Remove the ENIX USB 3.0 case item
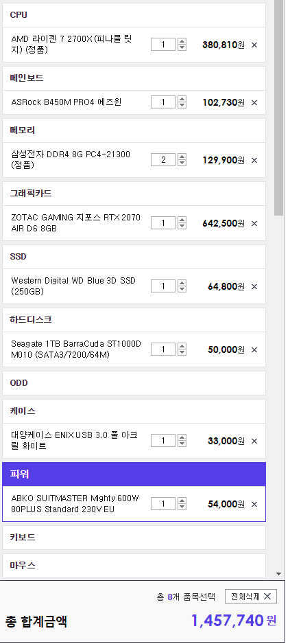 (254, 441)
